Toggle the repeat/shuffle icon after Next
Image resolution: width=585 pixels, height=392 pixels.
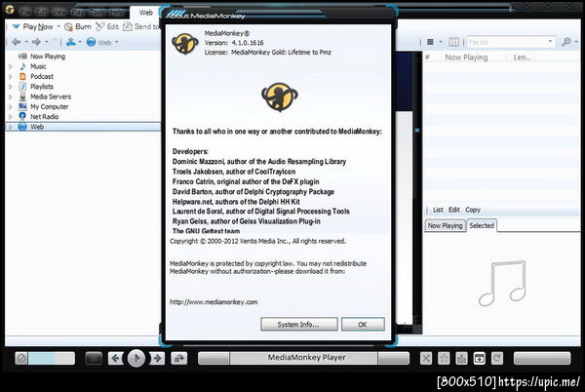click(179, 359)
